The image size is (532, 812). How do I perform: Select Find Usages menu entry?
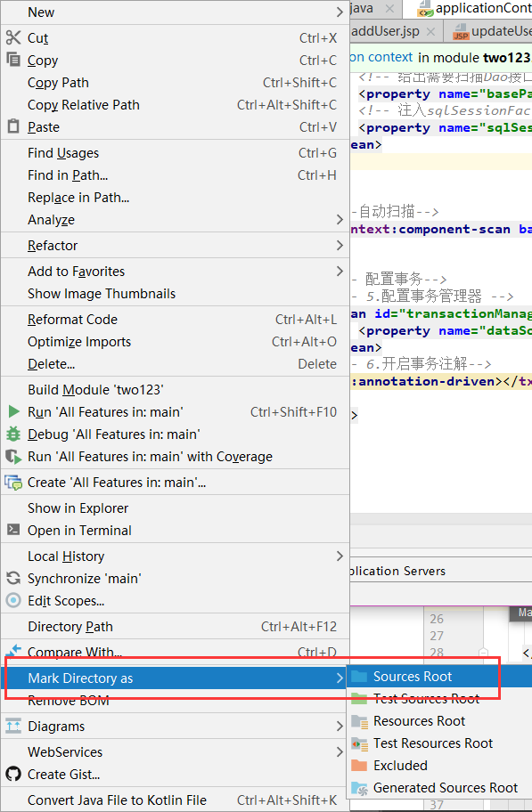(x=175, y=153)
